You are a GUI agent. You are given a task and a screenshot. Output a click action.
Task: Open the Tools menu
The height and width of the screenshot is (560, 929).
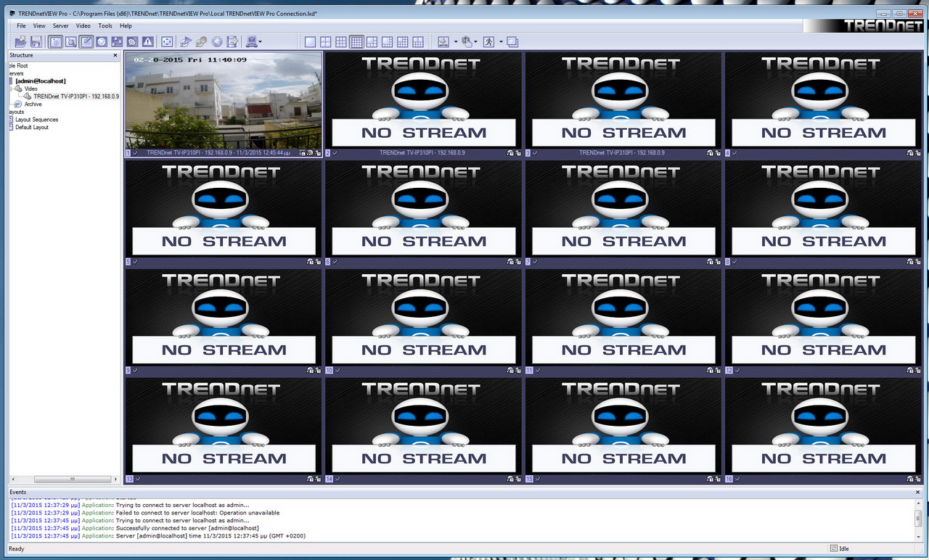(105, 25)
